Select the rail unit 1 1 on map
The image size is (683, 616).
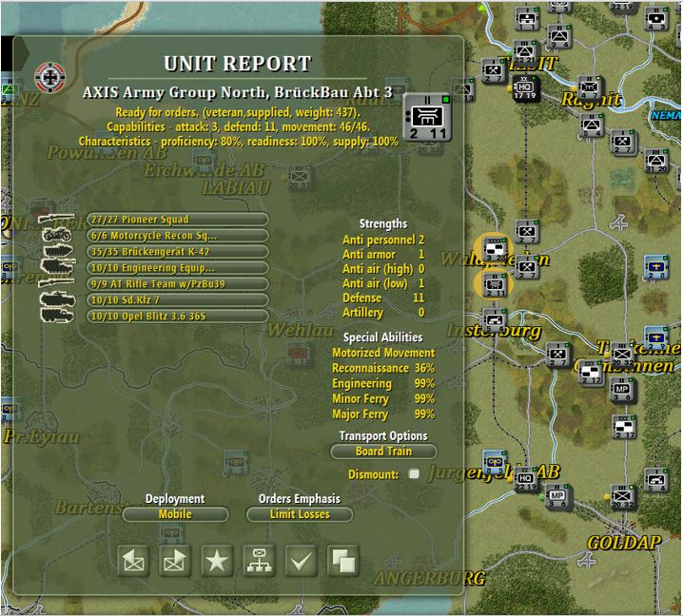(527, 19)
